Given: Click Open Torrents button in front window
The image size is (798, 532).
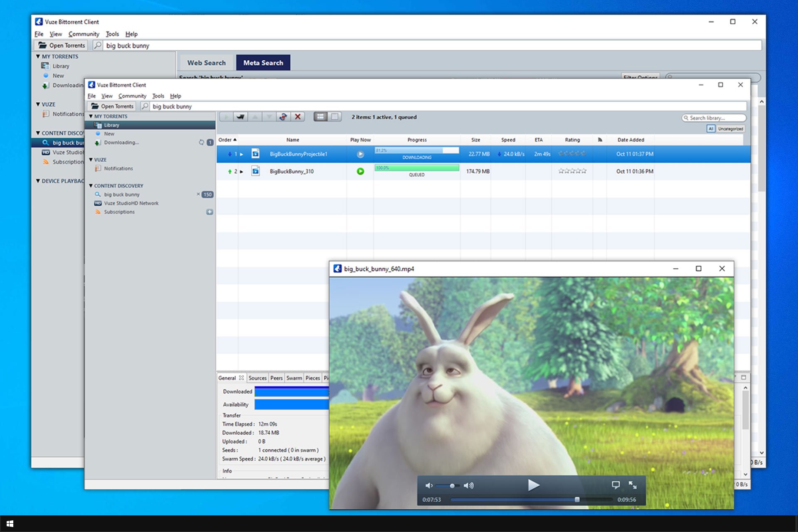Looking at the screenshot, I should point(112,106).
